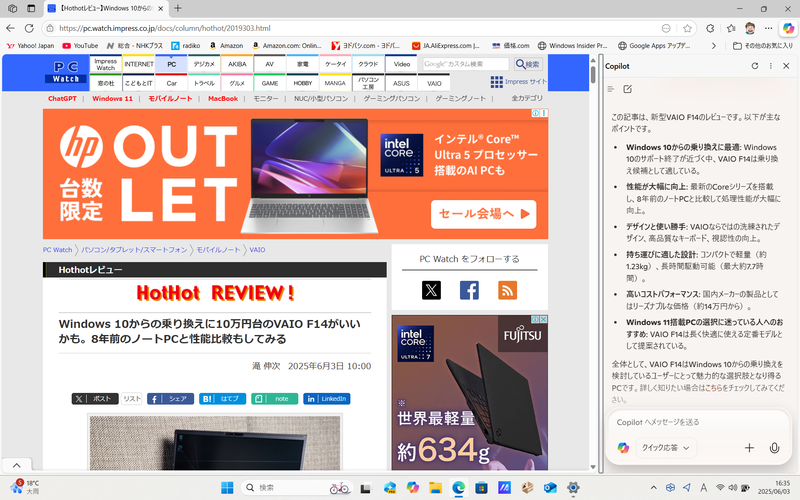Open browser extensions icon
The height and width of the screenshot is (500, 800).
(710, 28)
